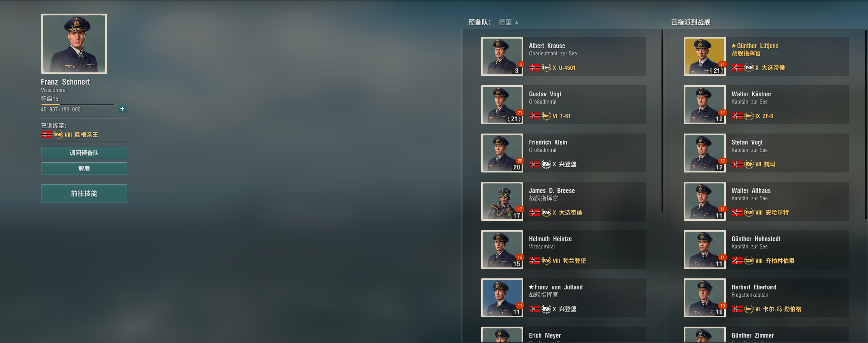Screen dimensions: 868x343
Task: Select Walter Kästner commander entry
Action: click(x=766, y=105)
